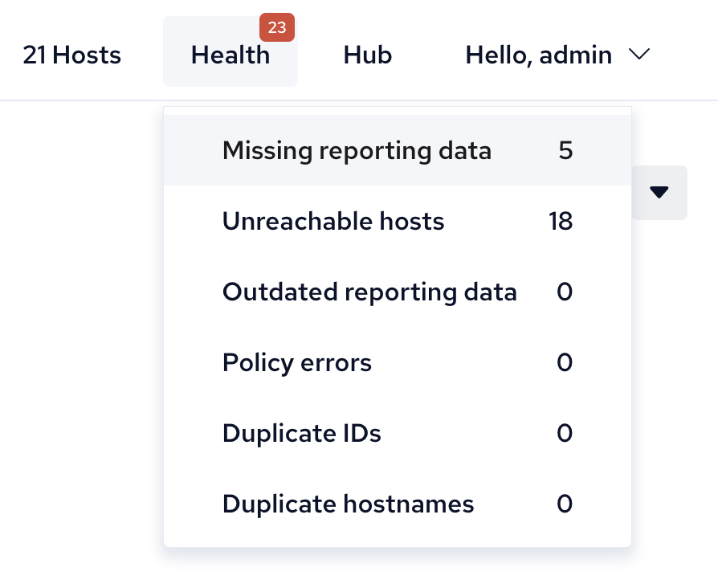Click the number 21 in hosts count

(x=35, y=55)
